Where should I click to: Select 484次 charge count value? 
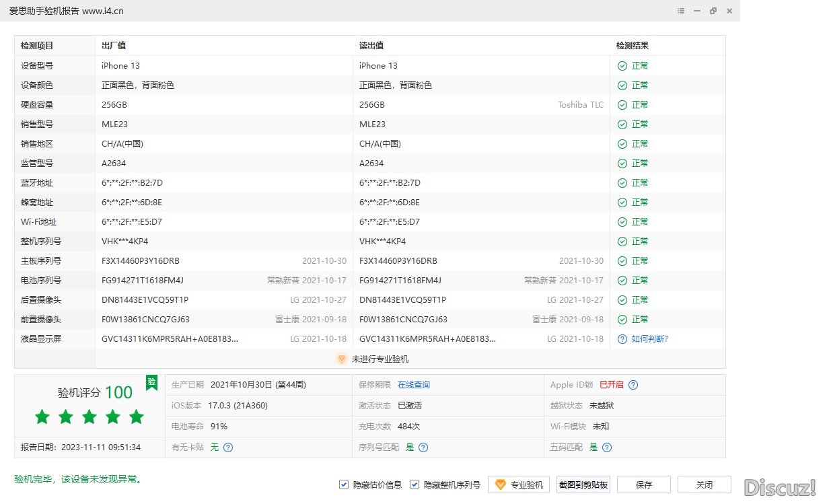tap(409, 427)
